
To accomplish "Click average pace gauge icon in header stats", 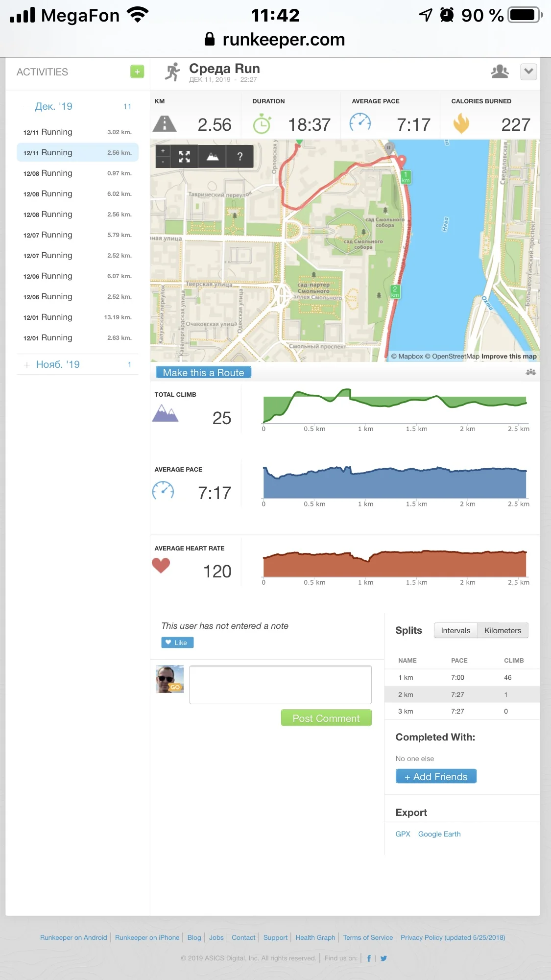I will click(360, 122).
